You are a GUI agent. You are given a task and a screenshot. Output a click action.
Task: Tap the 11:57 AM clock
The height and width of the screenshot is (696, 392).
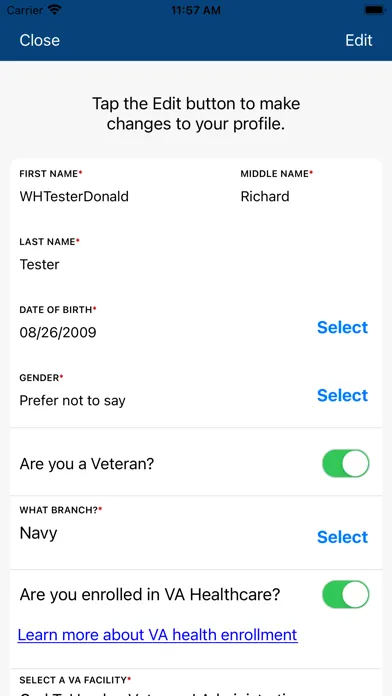click(196, 10)
